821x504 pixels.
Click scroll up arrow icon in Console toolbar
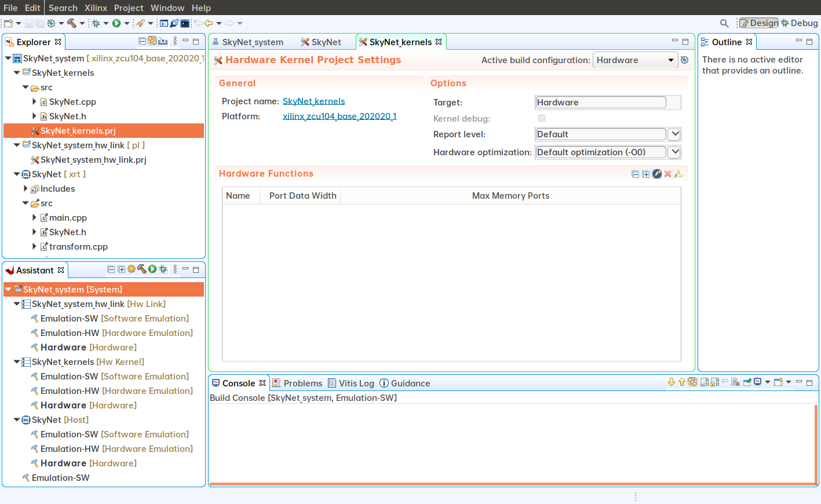pos(682,382)
